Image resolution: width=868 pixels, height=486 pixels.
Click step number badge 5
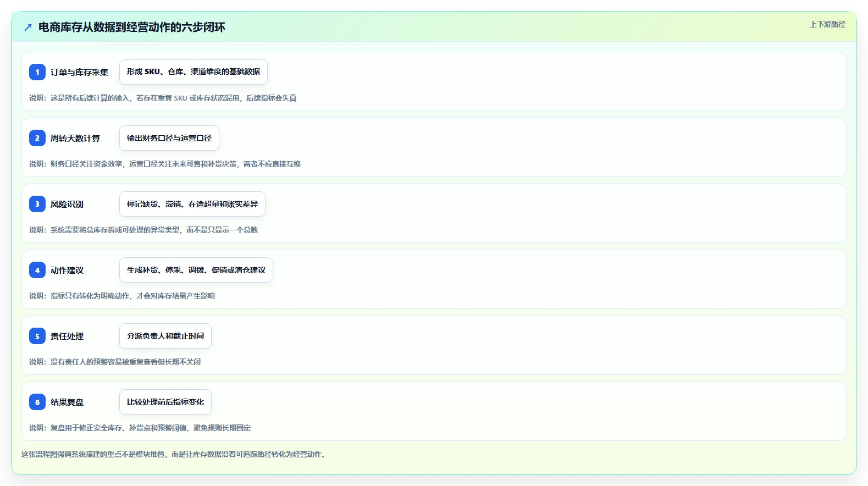(x=37, y=336)
